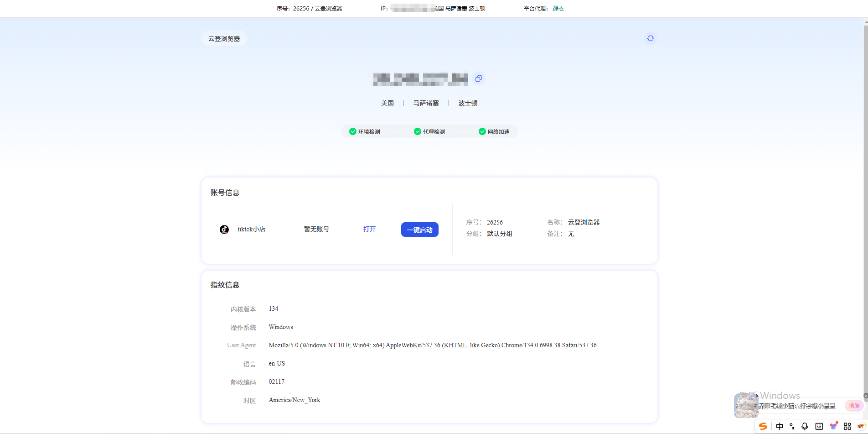Click the kitten thumbnail in the notification
This screenshot has width=868, height=434.
coord(746,405)
